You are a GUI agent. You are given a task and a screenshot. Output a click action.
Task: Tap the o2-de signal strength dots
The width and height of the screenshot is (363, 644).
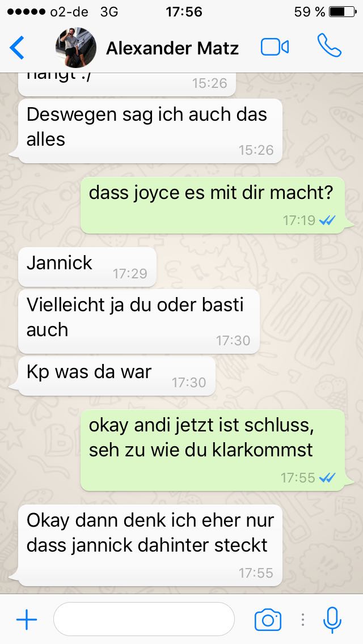tap(26, 12)
